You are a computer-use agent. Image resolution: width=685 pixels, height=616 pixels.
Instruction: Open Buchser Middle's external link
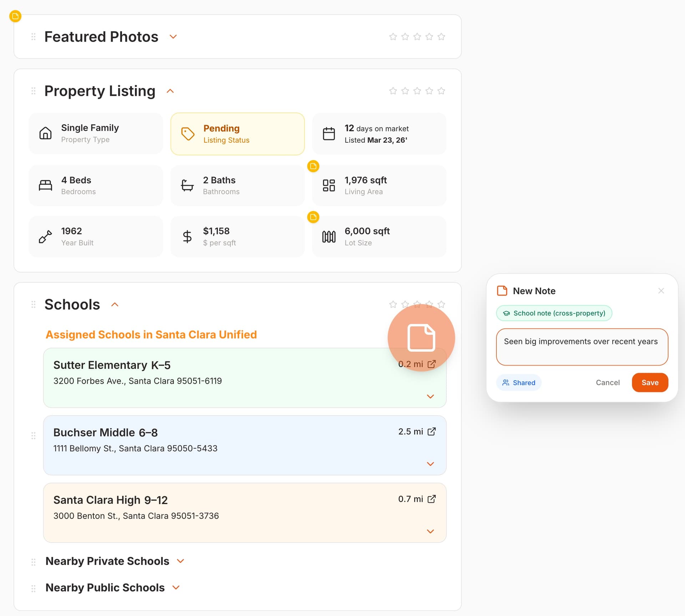click(x=432, y=431)
